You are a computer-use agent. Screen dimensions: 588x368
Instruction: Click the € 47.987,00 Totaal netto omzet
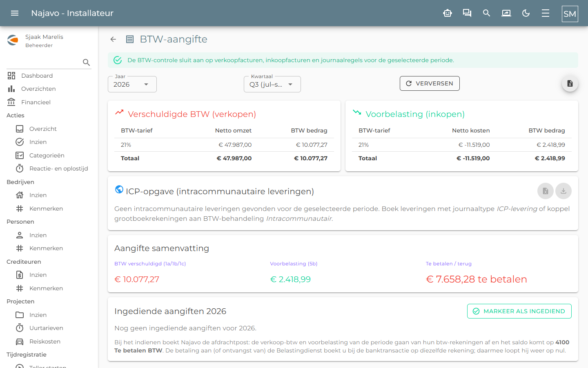click(x=234, y=158)
